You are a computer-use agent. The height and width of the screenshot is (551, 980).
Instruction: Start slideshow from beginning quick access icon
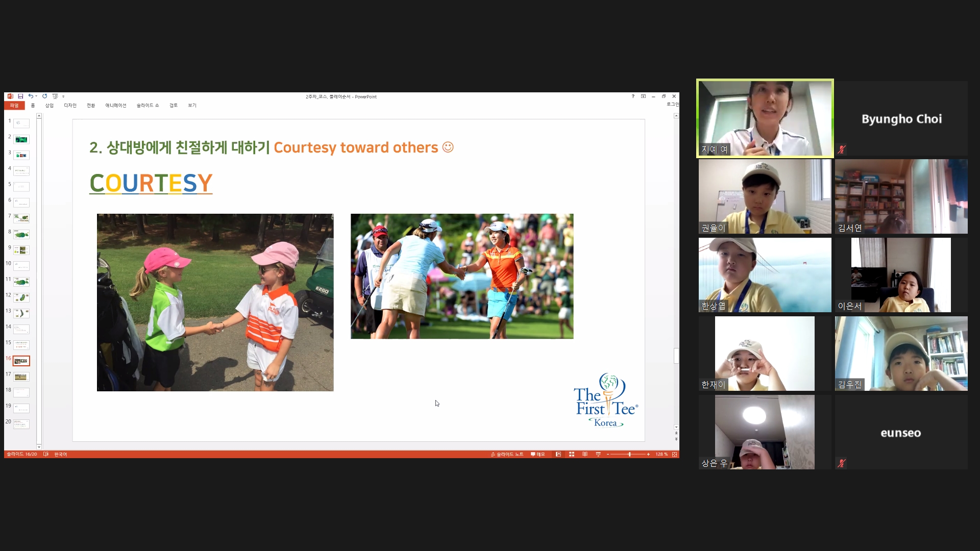(x=55, y=96)
